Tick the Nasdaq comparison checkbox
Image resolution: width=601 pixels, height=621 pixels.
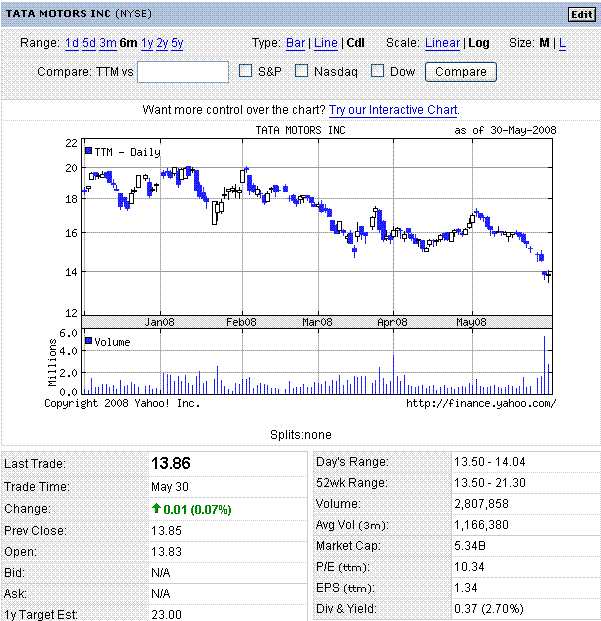tap(301, 71)
